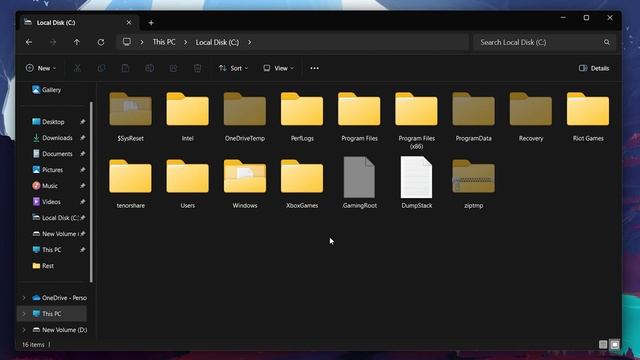Open the New dropdown menu
Viewport: 640px width, 360px height.
tap(41, 68)
